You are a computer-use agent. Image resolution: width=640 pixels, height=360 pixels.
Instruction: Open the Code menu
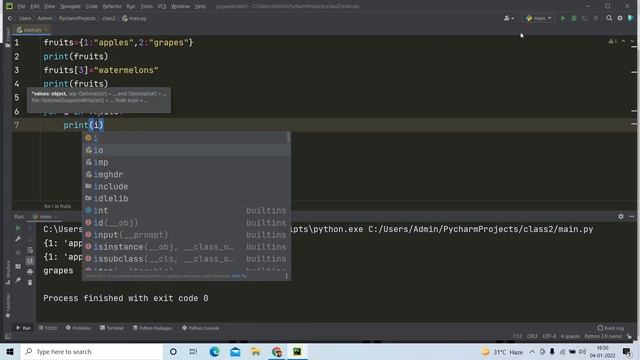[x=92, y=7]
